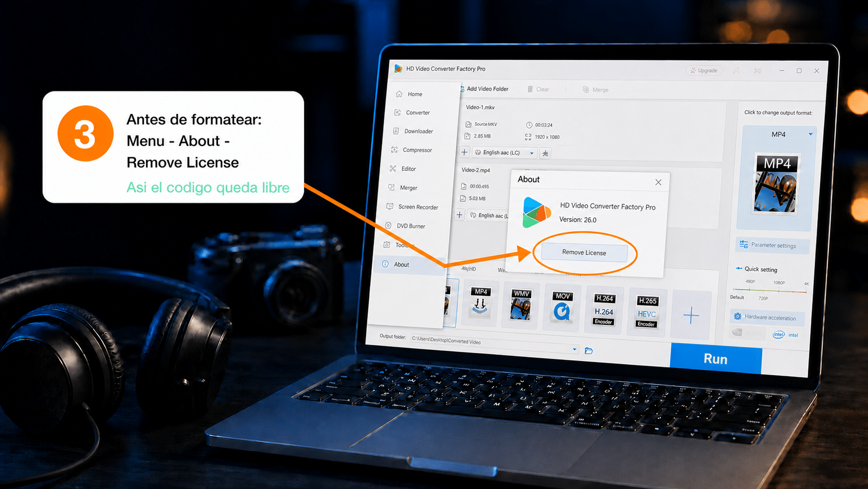Click Hardware acceleration button

(768, 317)
